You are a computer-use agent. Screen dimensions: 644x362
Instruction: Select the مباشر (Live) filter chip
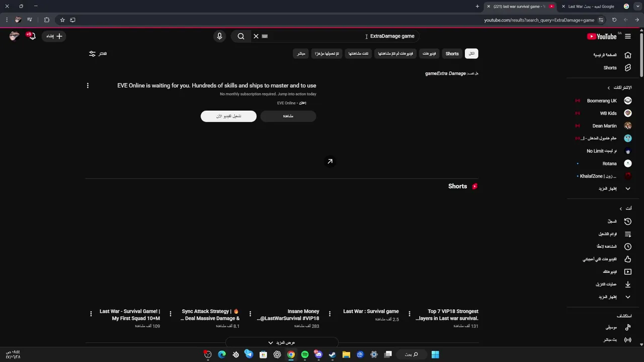[301, 54]
